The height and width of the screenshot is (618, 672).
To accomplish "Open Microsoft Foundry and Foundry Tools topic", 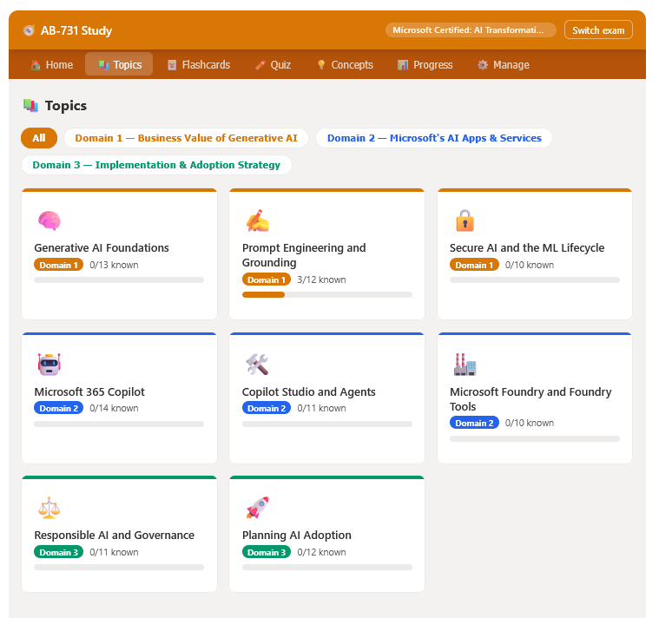I will 535,398.
